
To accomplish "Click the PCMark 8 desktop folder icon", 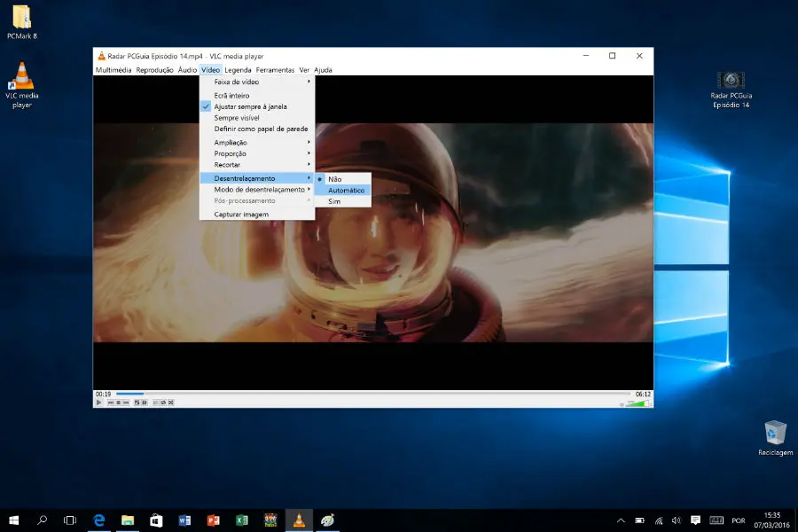I will (x=22, y=22).
